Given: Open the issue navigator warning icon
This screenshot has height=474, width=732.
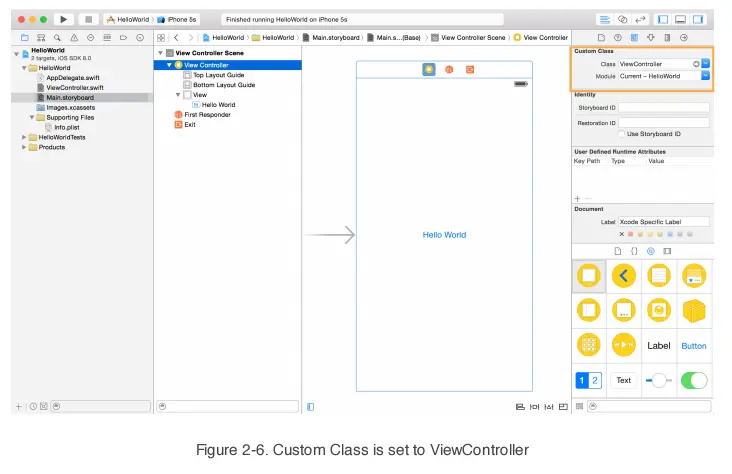Looking at the screenshot, I should [74, 38].
